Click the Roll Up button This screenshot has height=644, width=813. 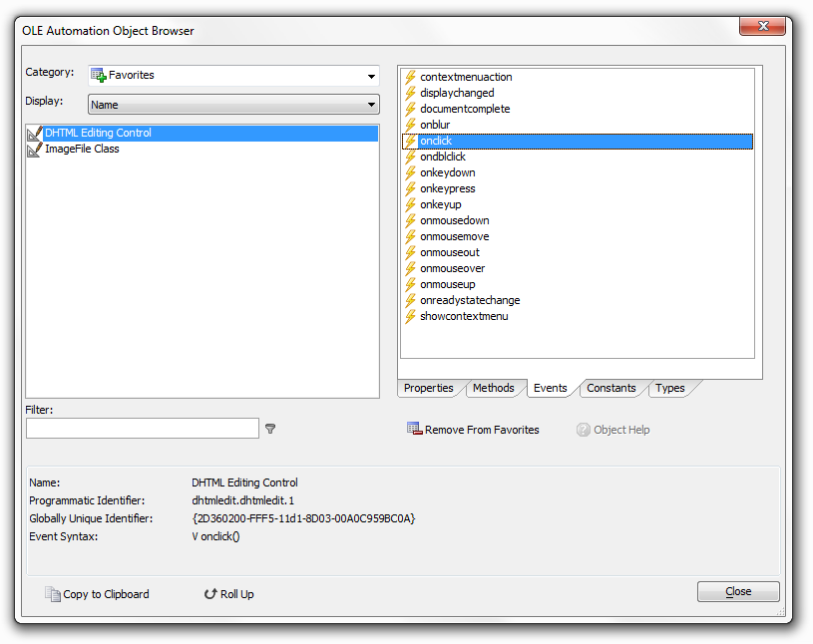(228, 594)
